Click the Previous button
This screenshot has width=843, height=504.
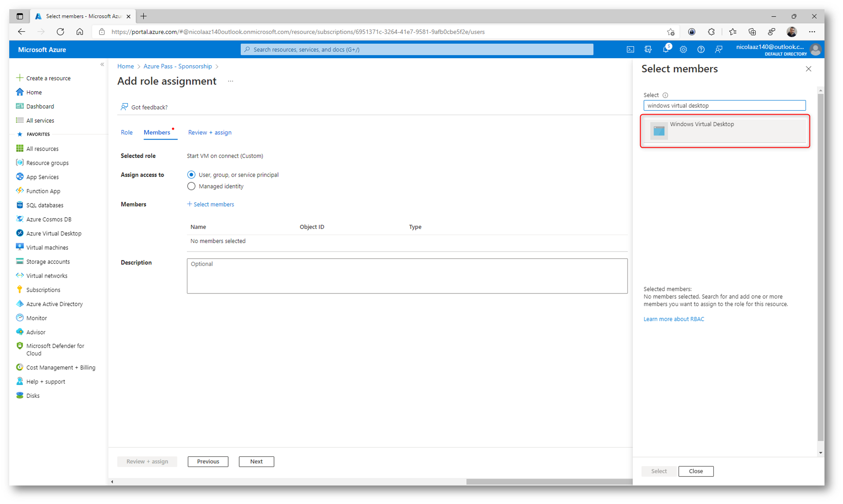[208, 461]
